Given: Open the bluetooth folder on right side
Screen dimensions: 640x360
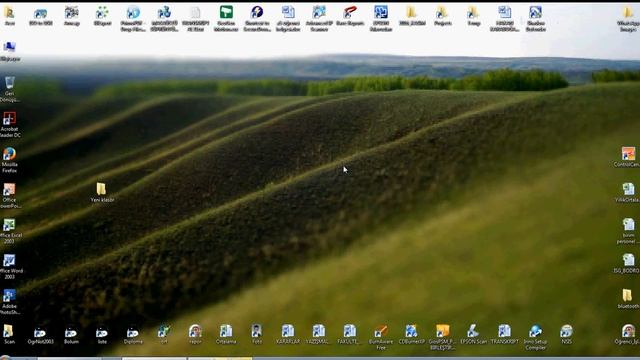Looking at the screenshot, I should (628, 299).
